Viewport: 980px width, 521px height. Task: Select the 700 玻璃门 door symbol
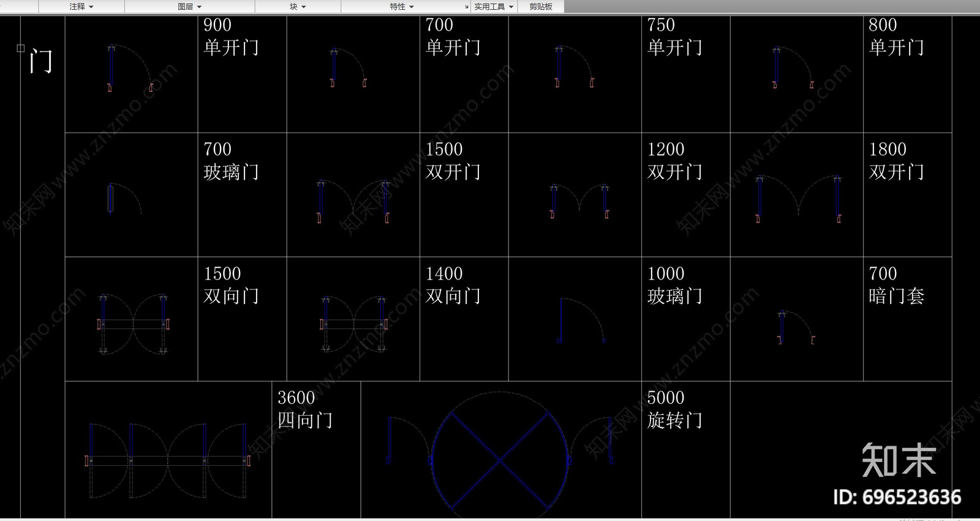pyautogui.click(x=124, y=199)
